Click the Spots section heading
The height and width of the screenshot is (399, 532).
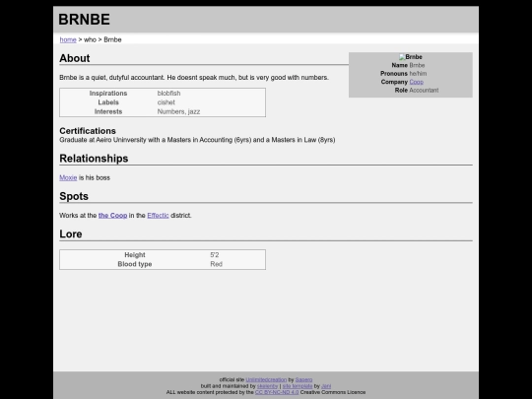(74, 196)
